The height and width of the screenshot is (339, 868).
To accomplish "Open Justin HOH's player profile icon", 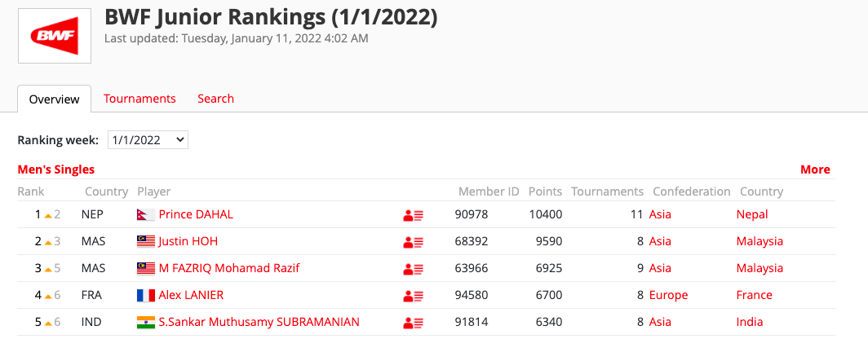I will 413,242.
